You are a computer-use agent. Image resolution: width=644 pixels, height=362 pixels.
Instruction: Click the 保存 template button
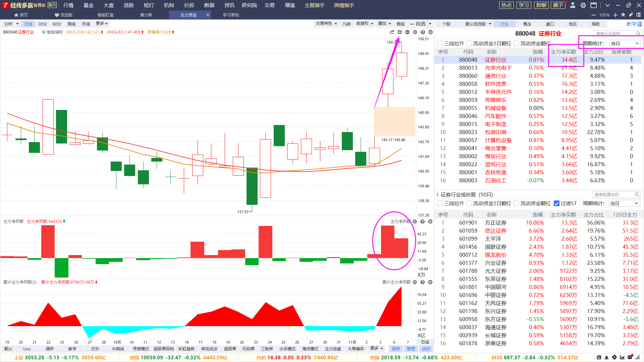point(396,349)
